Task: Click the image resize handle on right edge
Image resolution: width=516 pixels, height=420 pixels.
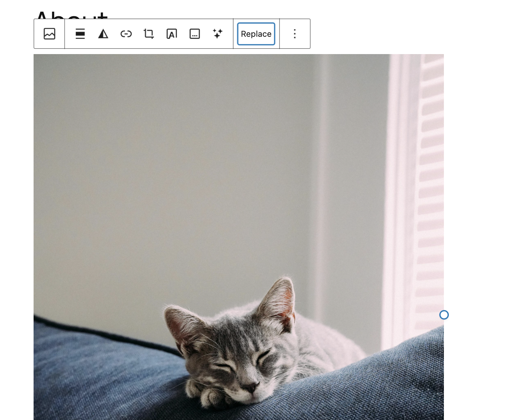Action: point(444,315)
